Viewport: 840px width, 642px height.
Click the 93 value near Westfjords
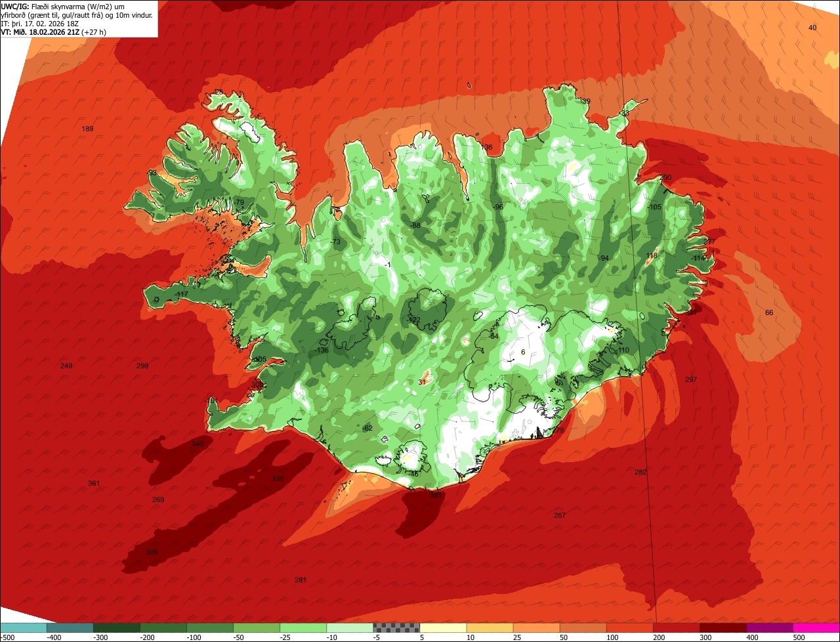(152, 173)
